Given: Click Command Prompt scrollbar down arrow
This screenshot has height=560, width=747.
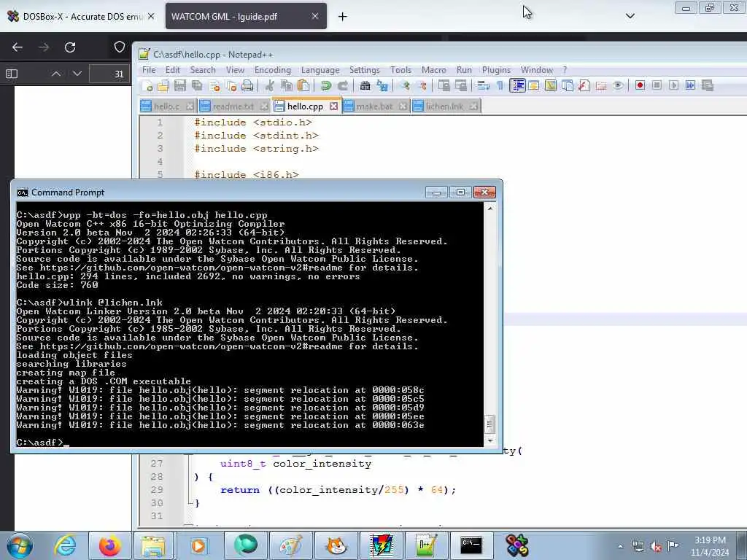Looking at the screenshot, I should pos(489,441).
